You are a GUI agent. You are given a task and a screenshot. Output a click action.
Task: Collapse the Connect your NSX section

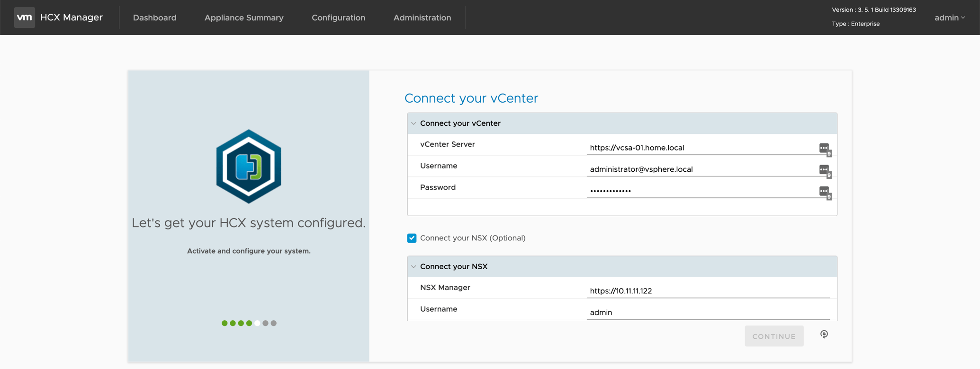(x=414, y=267)
